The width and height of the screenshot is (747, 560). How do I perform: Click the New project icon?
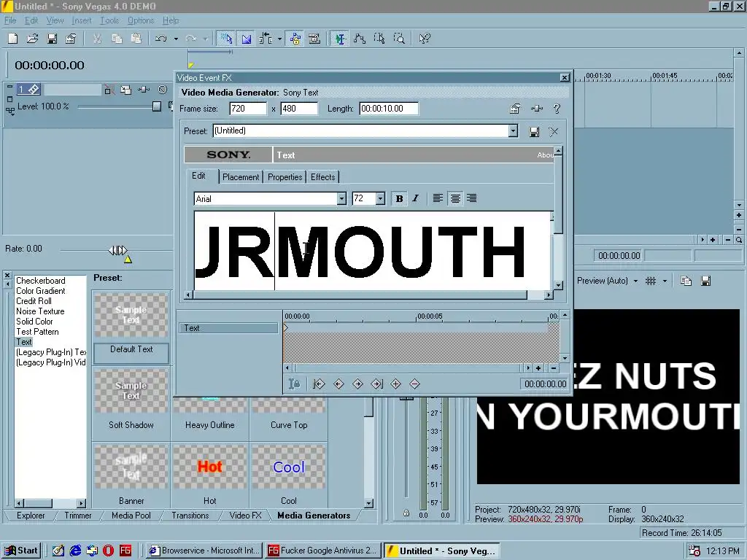(13, 39)
